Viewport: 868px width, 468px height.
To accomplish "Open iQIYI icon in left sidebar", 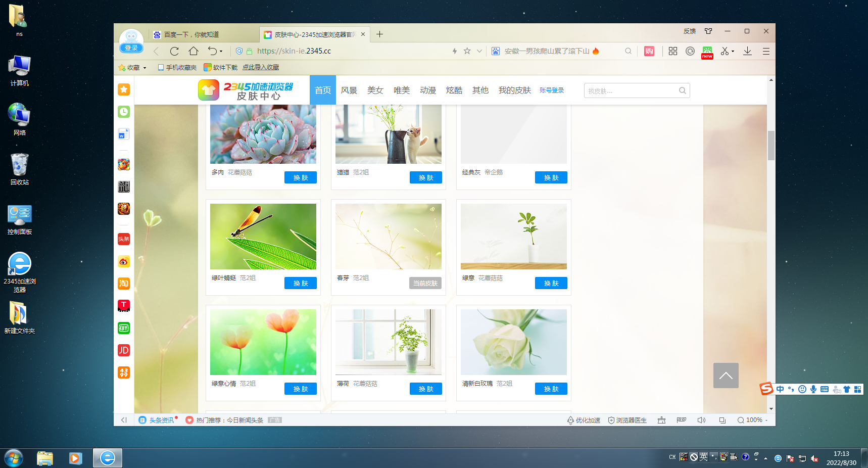I will click(124, 328).
